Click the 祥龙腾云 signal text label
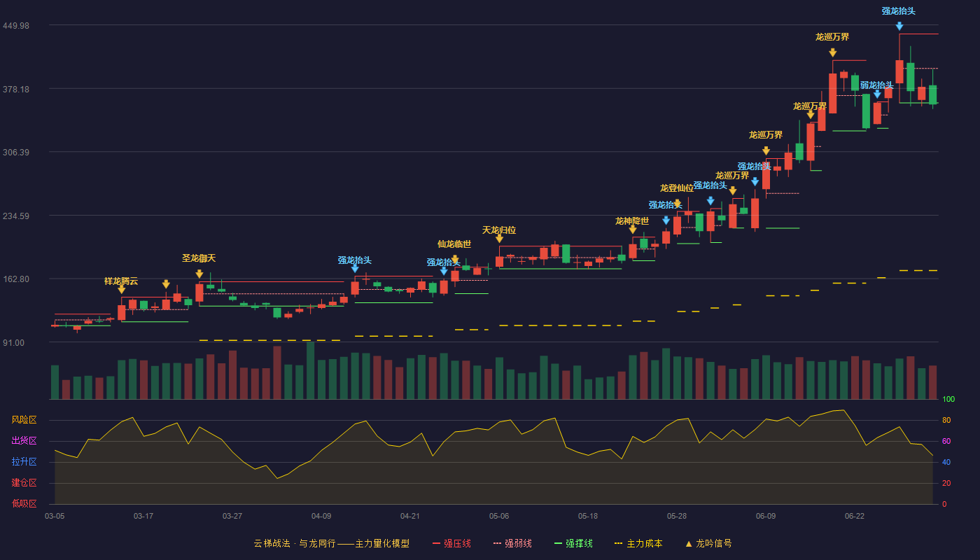The image size is (980, 560). (x=121, y=281)
